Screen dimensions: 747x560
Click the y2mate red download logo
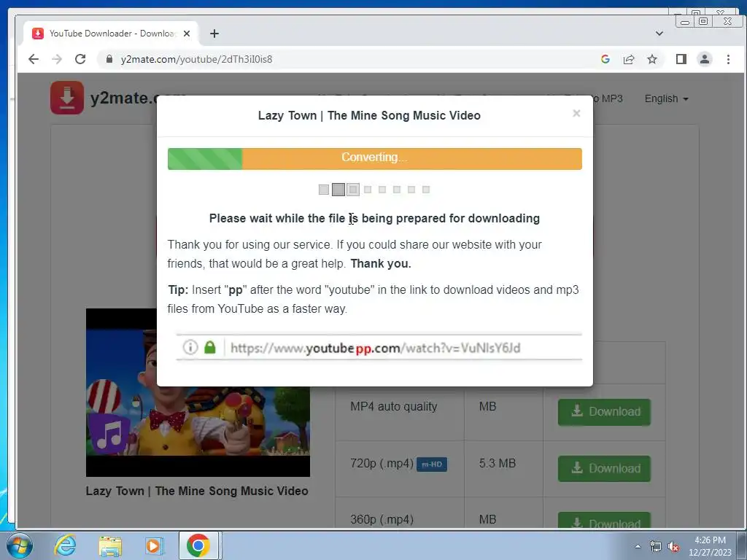(66, 98)
